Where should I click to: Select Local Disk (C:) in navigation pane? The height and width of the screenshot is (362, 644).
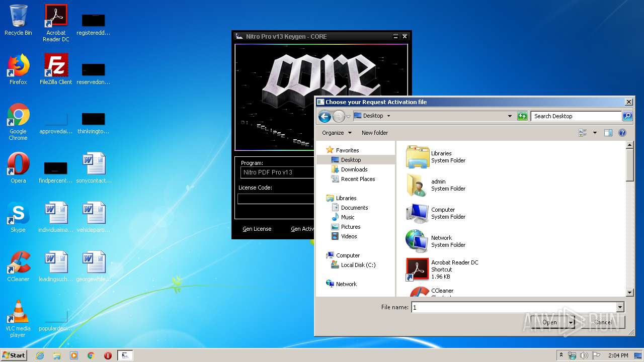click(x=358, y=265)
